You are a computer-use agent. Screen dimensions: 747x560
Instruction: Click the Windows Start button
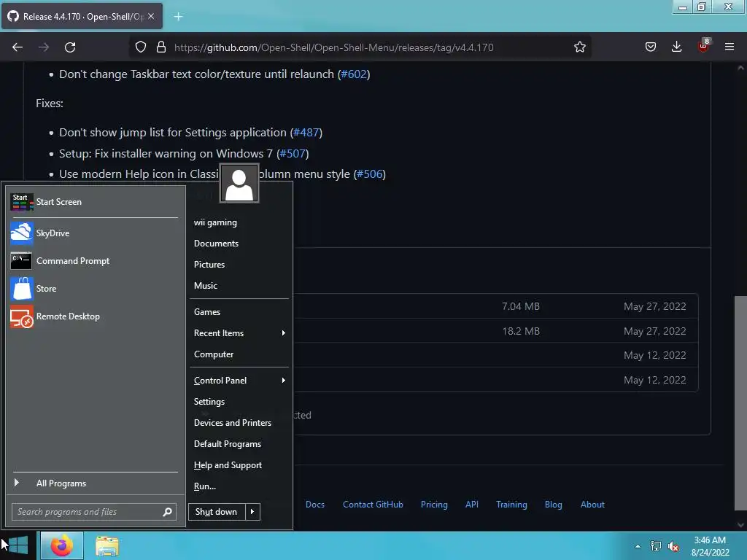pyautogui.click(x=18, y=545)
